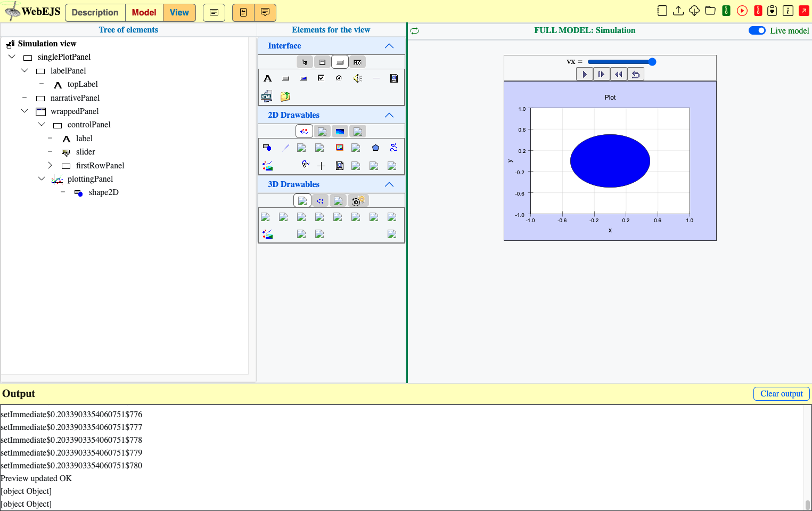812x511 pixels.
Task: Click the play simulation button
Action: tap(585, 75)
